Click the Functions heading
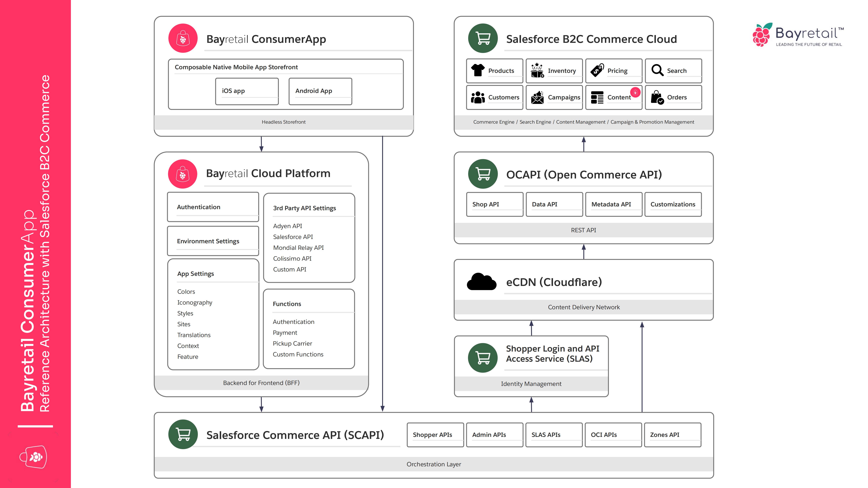The height and width of the screenshot is (488, 868). click(x=287, y=304)
